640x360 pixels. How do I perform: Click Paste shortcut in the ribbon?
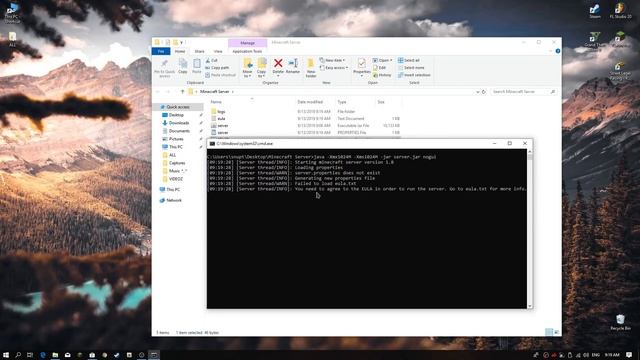221,75
